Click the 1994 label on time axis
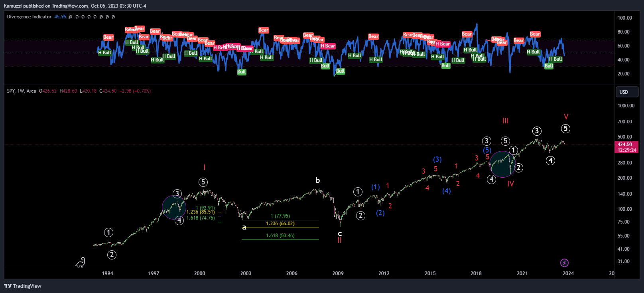The height and width of the screenshot is (293, 644). pos(108,273)
